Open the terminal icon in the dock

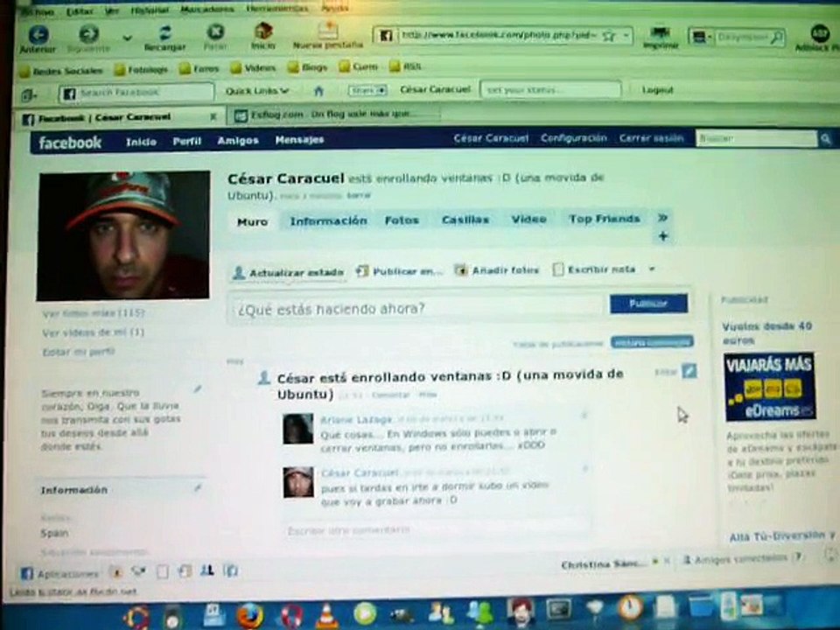[557, 610]
